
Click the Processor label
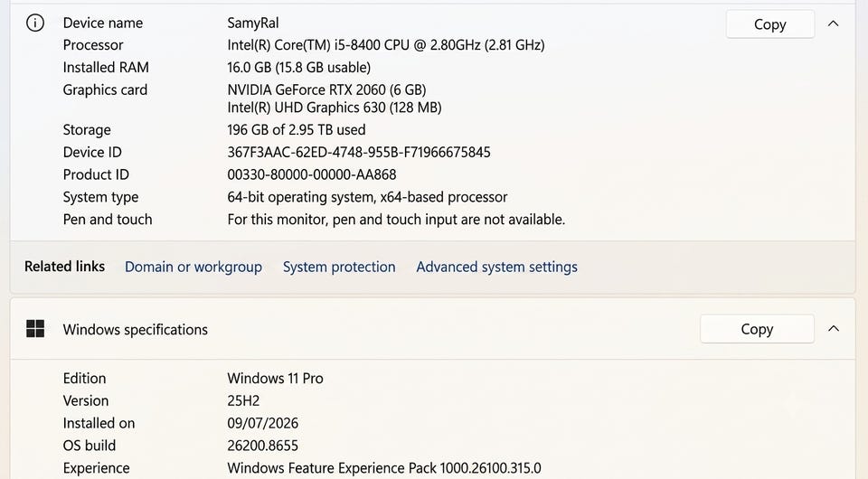pyautogui.click(x=93, y=45)
